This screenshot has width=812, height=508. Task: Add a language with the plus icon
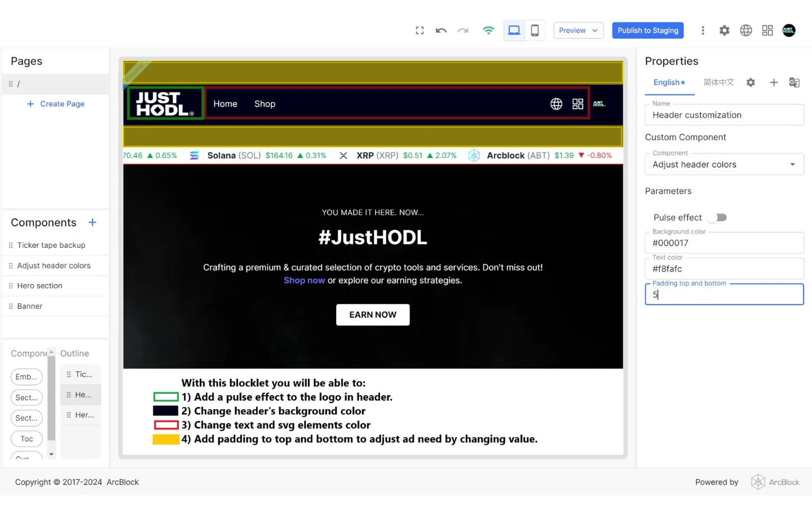(774, 82)
